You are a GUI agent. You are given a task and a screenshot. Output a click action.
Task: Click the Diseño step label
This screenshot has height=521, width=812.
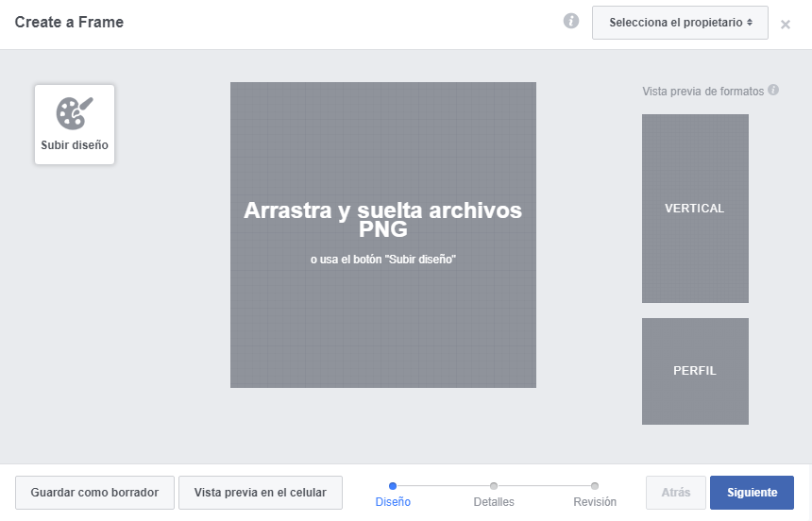click(x=393, y=502)
